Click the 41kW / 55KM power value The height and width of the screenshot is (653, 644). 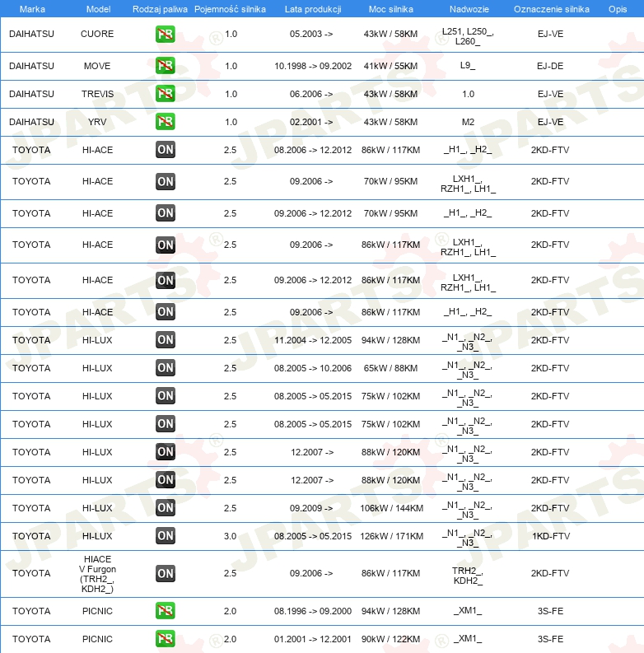(390, 66)
